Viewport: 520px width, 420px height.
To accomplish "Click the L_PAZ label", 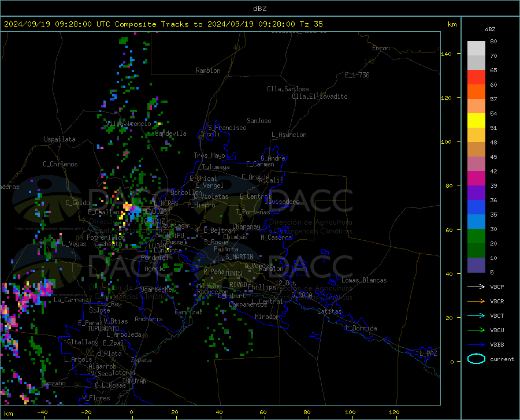I will (428, 354).
